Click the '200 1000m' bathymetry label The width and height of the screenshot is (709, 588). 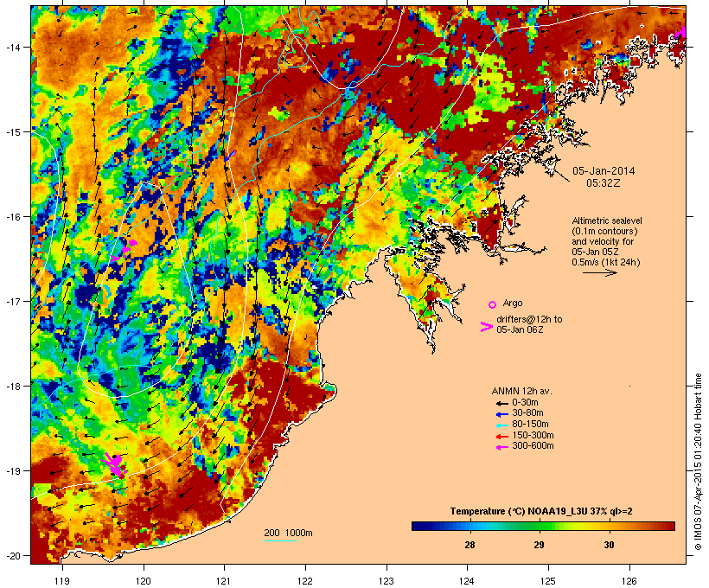point(288,533)
